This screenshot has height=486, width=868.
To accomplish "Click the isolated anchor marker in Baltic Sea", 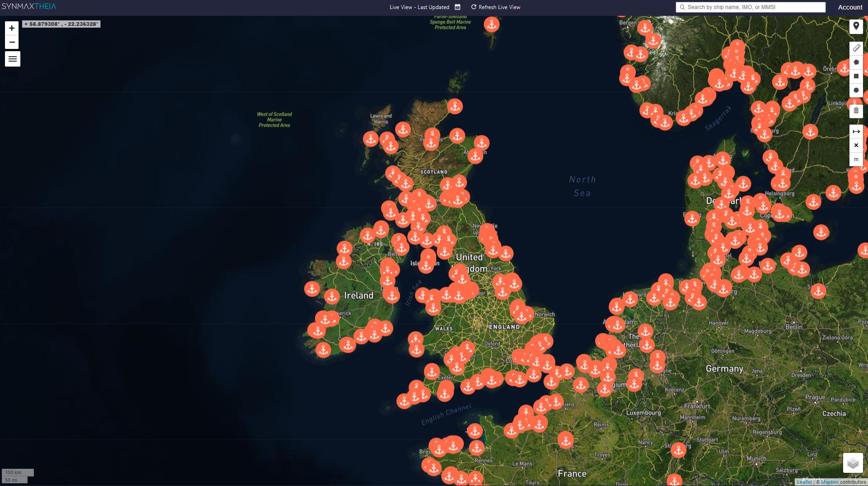I will click(821, 232).
